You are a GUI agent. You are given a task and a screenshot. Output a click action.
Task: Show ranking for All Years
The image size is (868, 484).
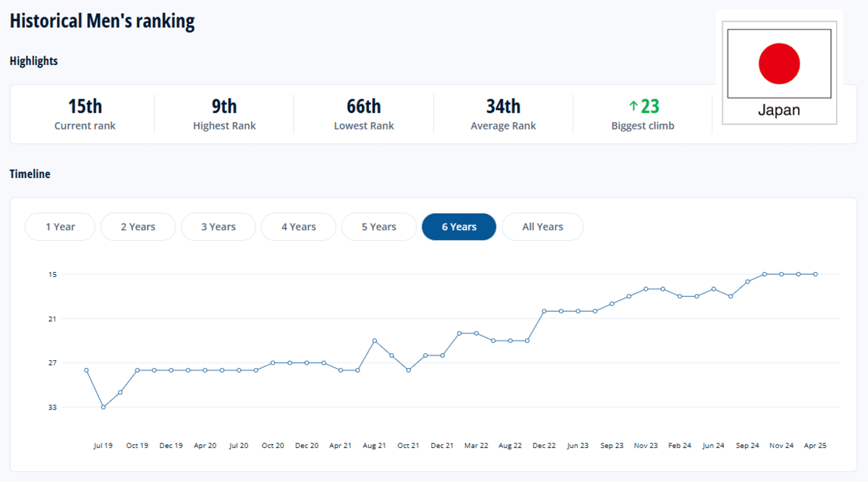point(542,226)
